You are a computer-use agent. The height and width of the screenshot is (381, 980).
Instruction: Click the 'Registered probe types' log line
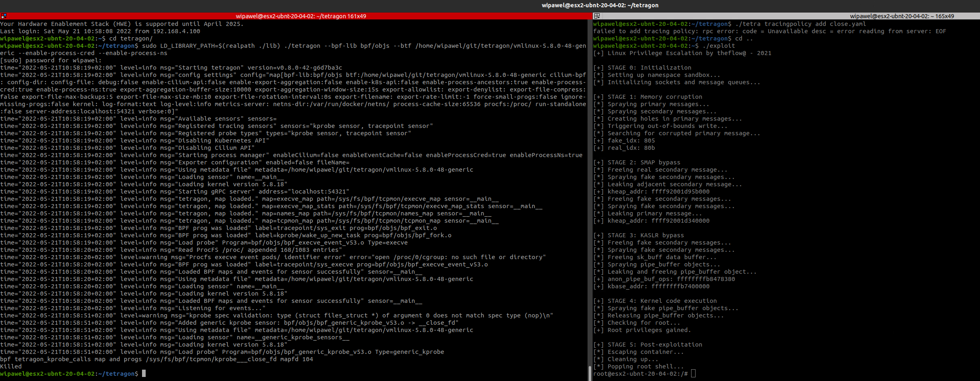(206, 133)
